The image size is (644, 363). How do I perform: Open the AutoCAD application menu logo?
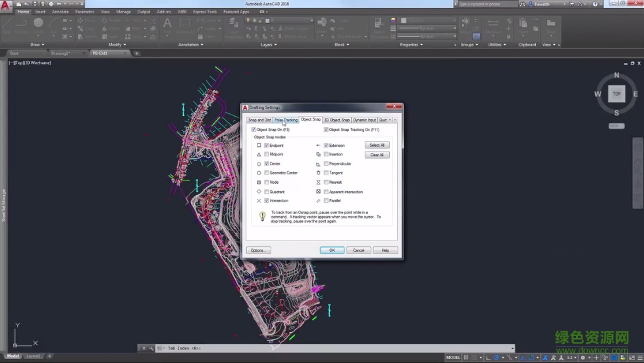coord(6,6)
